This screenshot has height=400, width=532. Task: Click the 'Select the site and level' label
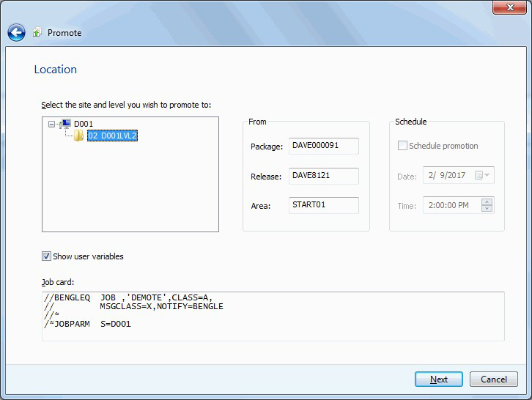[x=126, y=105]
